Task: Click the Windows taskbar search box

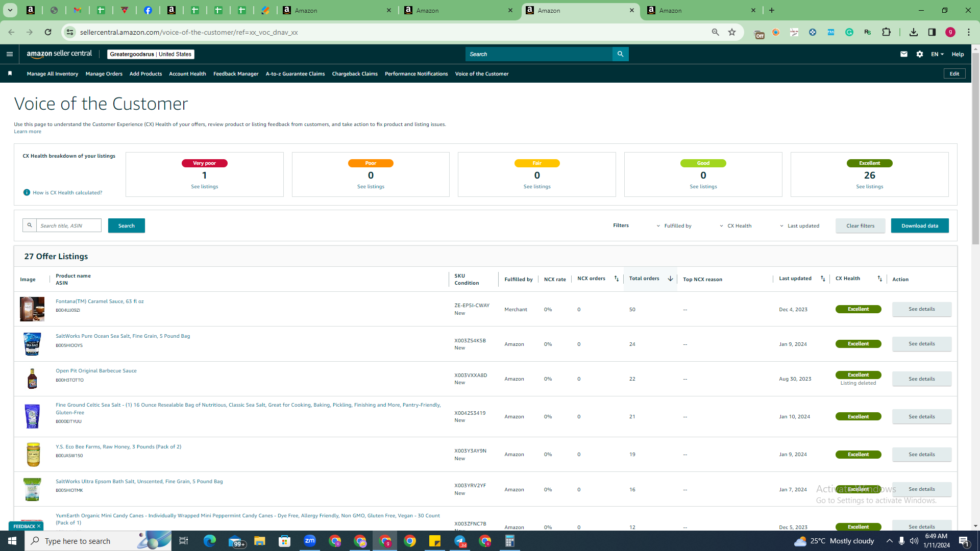Action: coord(98,541)
